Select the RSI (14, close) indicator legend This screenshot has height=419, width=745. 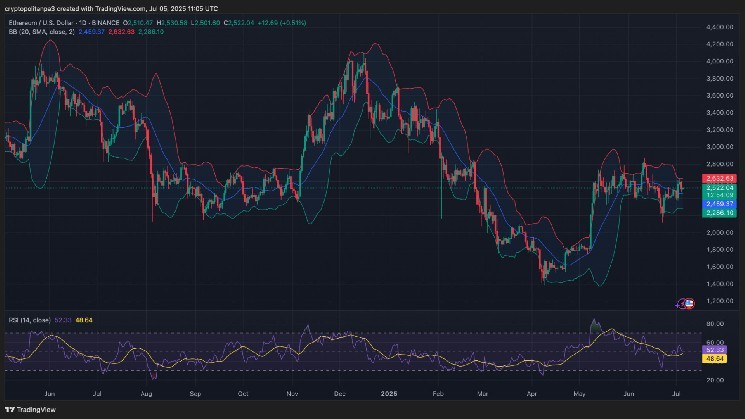(x=29, y=318)
